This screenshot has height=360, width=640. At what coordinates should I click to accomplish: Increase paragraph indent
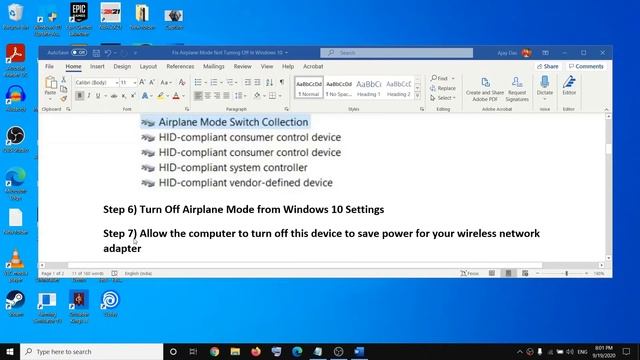point(257,82)
